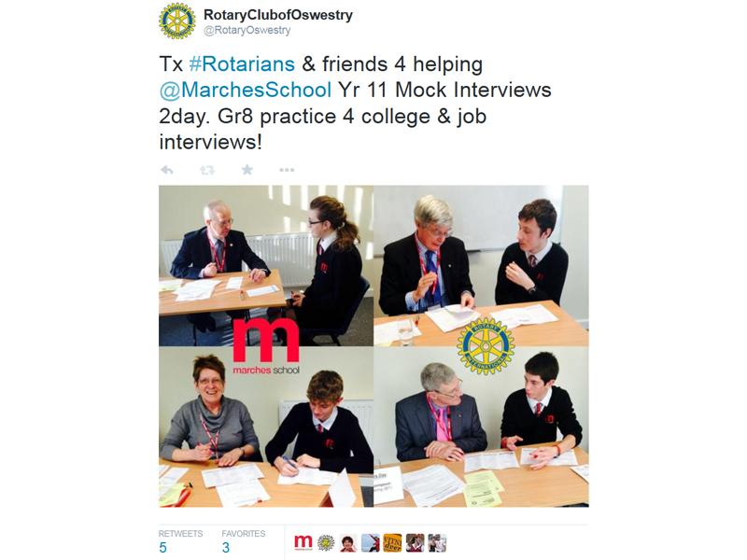
Task: Click the Rotary wheel profile avatar
Action: click(176, 21)
